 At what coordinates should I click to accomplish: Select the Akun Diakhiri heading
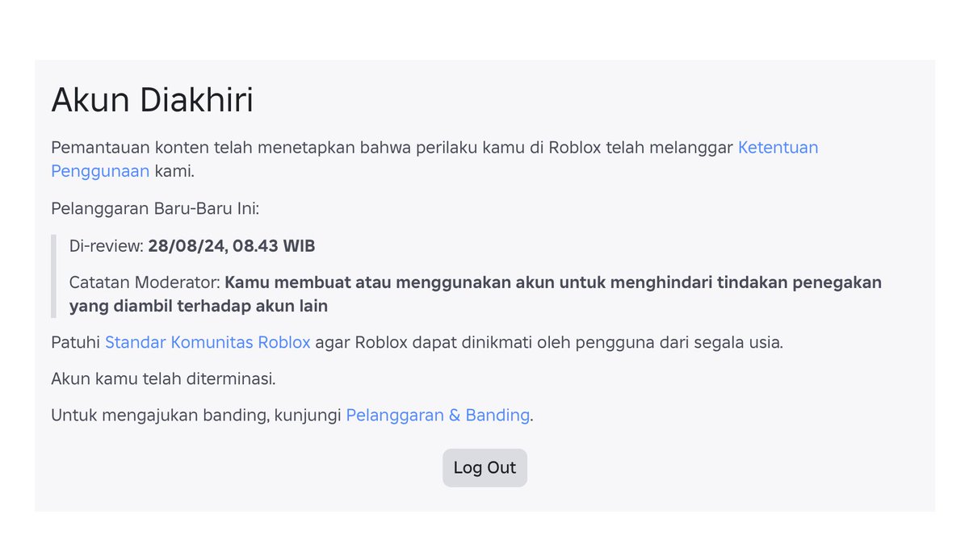[153, 100]
